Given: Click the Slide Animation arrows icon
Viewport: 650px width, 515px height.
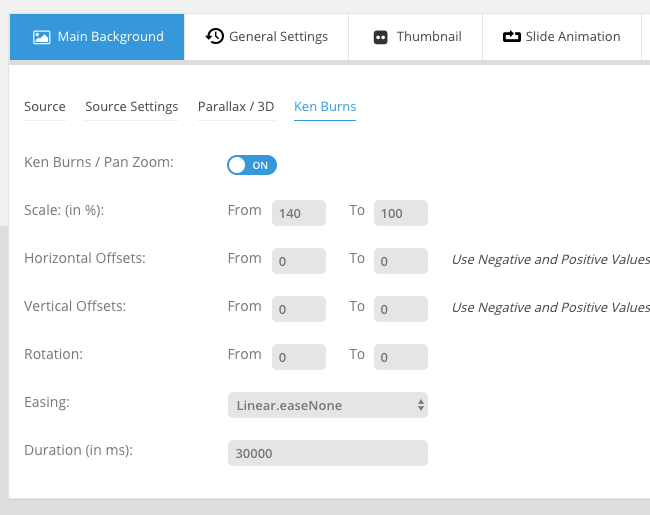Looking at the screenshot, I should pyautogui.click(x=511, y=37).
